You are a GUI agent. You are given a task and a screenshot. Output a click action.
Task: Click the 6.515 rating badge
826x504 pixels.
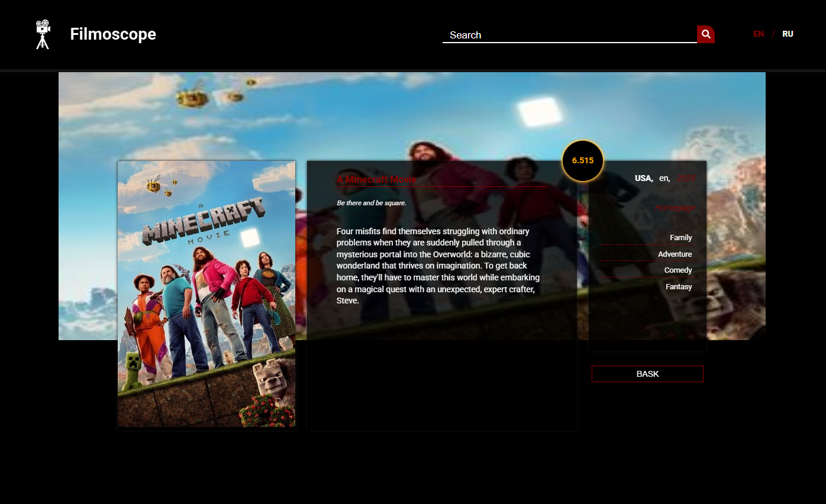click(x=583, y=160)
